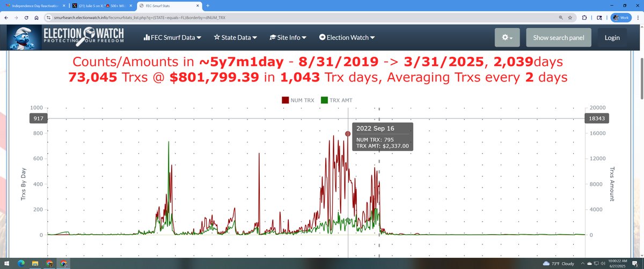644x269 pixels.
Task: Open the browser home page icon
Action: [36, 17]
